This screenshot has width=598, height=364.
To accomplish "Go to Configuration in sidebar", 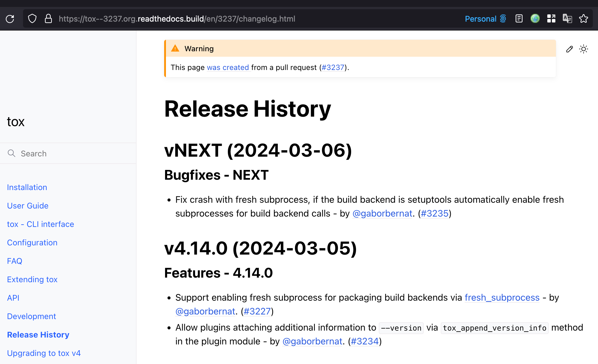I will pos(32,242).
